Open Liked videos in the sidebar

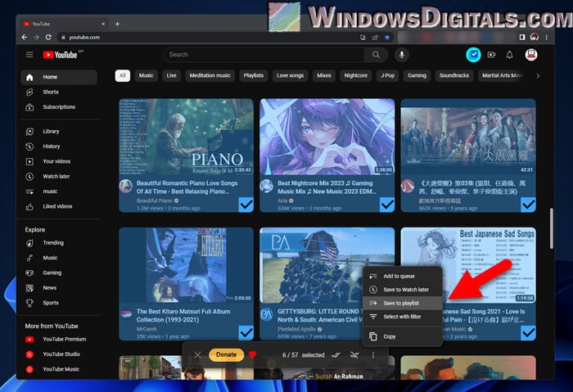coord(59,206)
